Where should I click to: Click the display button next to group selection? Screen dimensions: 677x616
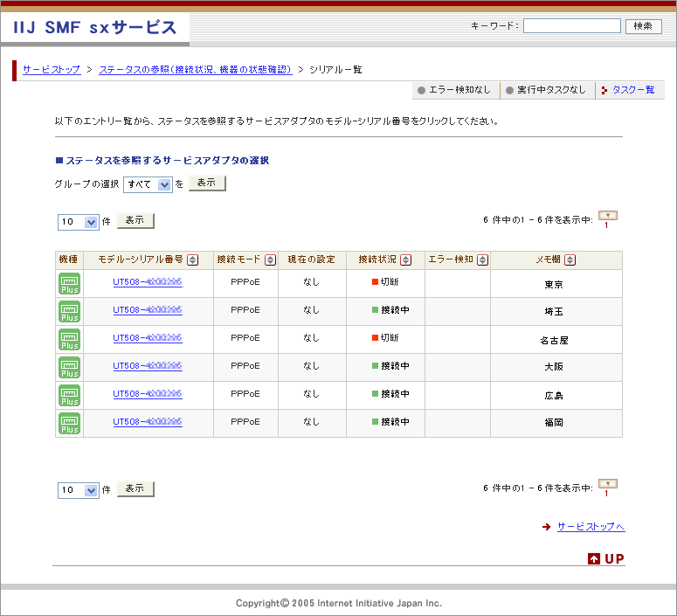point(207,183)
